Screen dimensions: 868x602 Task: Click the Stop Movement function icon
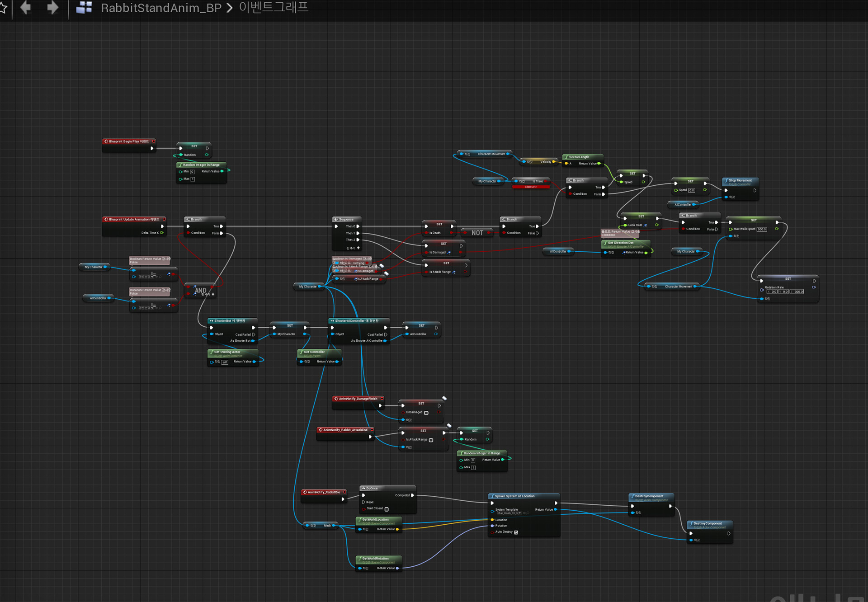pos(726,180)
